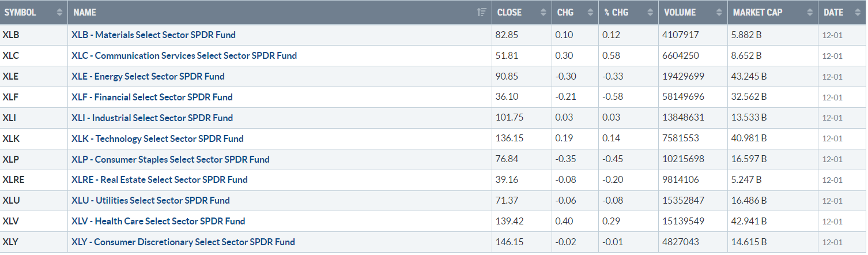
Task: Sort by CHG column arrows
Action: (x=590, y=12)
